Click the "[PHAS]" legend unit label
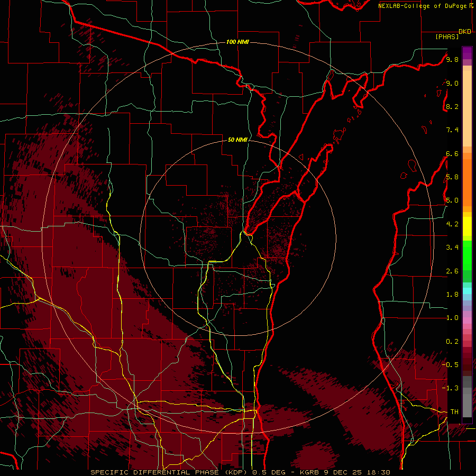Viewport: 476px width, 476px height. coord(447,36)
